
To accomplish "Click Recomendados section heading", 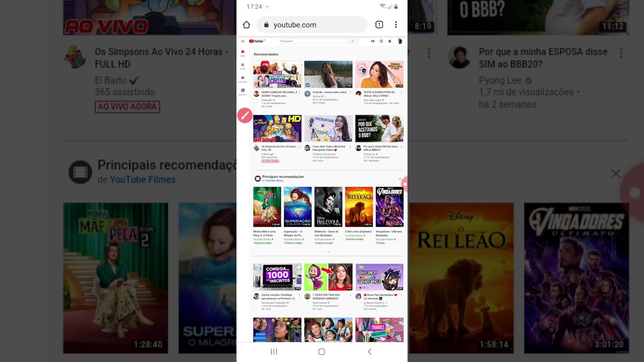I will [266, 54].
